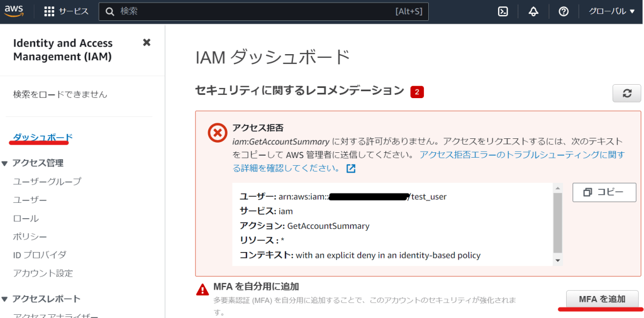The width and height of the screenshot is (644, 318).
Task: Open the help question mark icon
Action: point(563,12)
